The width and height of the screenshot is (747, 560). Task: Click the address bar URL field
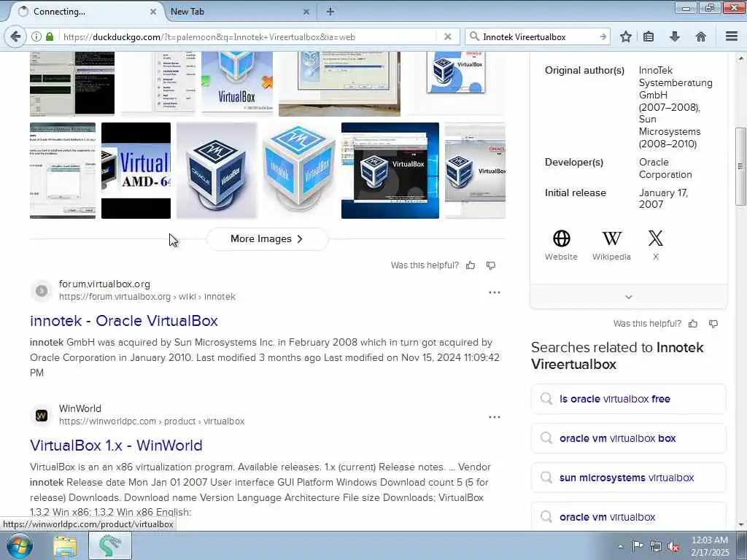coord(248,36)
